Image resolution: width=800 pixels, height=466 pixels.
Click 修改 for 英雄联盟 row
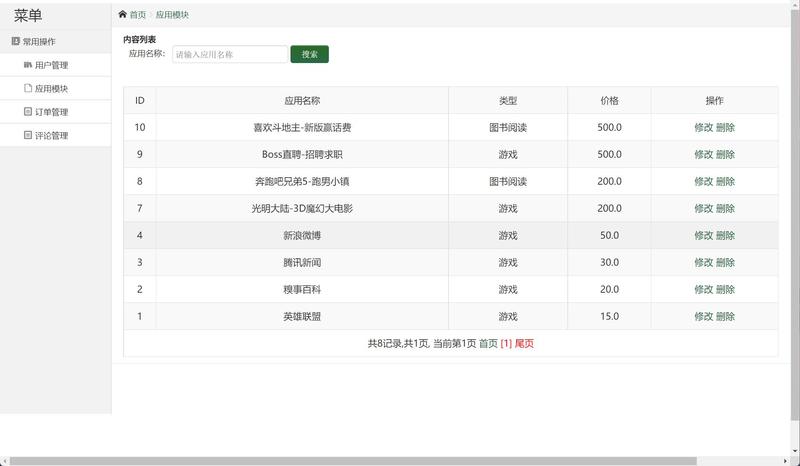click(704, 317)
